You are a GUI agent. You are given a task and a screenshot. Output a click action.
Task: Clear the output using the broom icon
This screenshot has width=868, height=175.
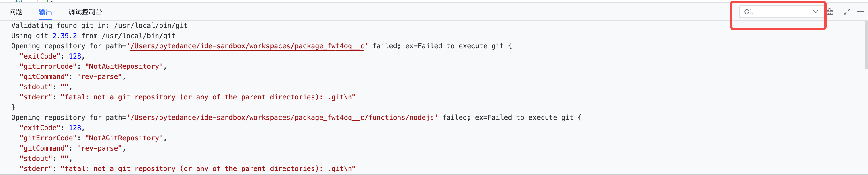click(829, 11)
